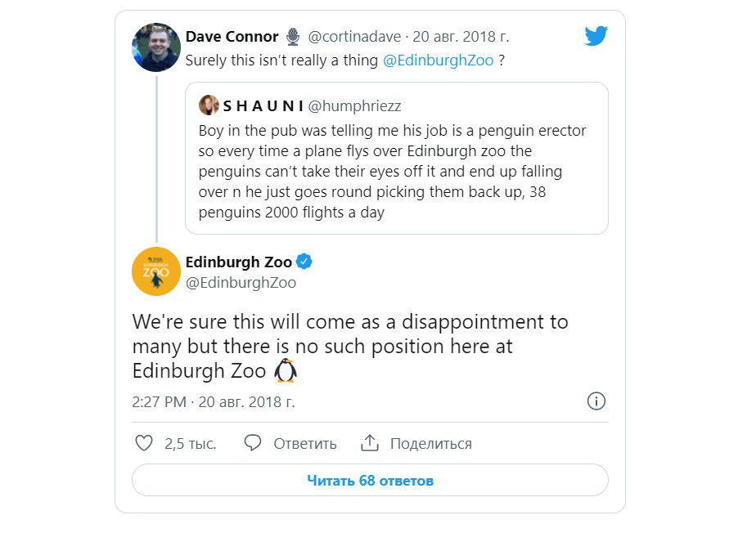Click the Twitter bird logo
Viewport: 756px width, 533px height.
pyautogui.click(x=596, y=36)
